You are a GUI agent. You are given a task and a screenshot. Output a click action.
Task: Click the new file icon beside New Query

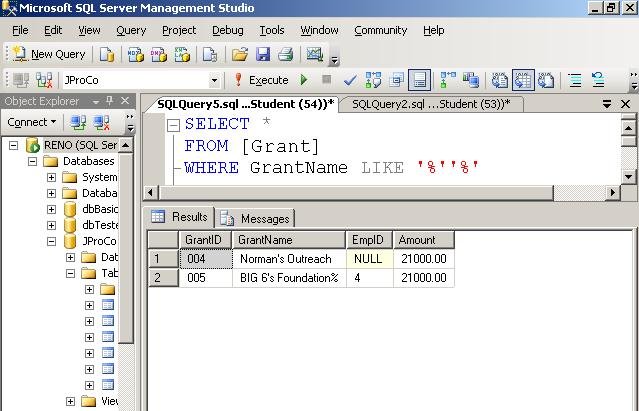pyautogui.click(x=107, y=54)
